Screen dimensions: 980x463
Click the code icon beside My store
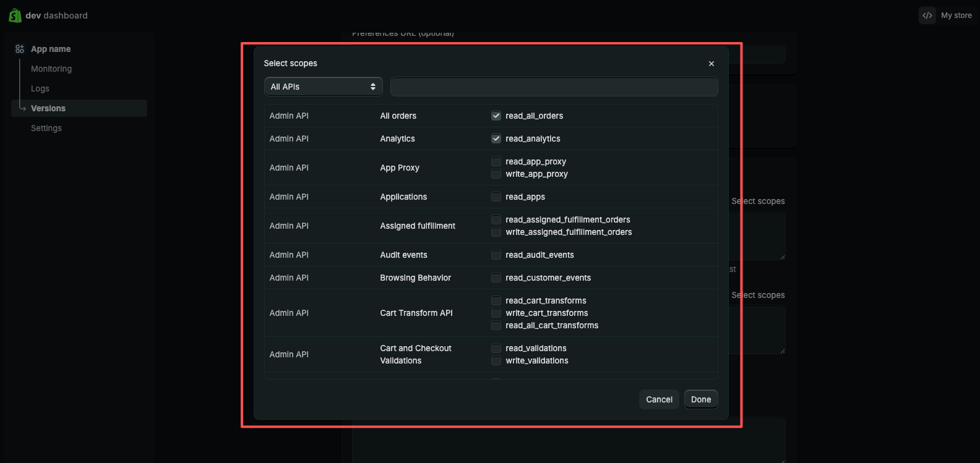click(927, 15)
